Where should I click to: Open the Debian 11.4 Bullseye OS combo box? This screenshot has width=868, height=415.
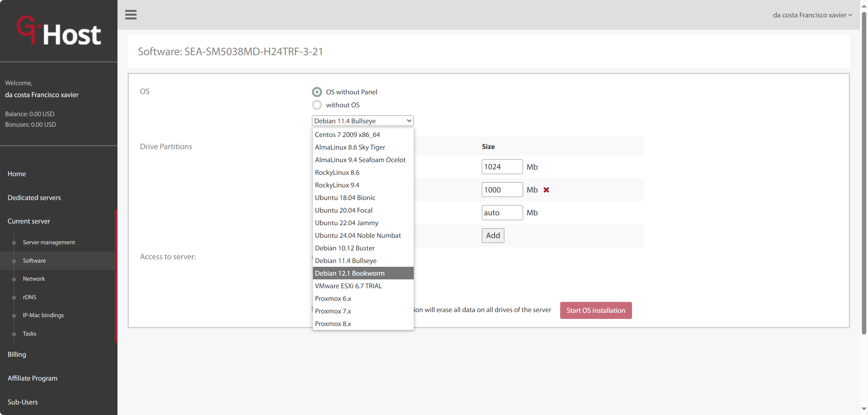click(x=363, y=121)
